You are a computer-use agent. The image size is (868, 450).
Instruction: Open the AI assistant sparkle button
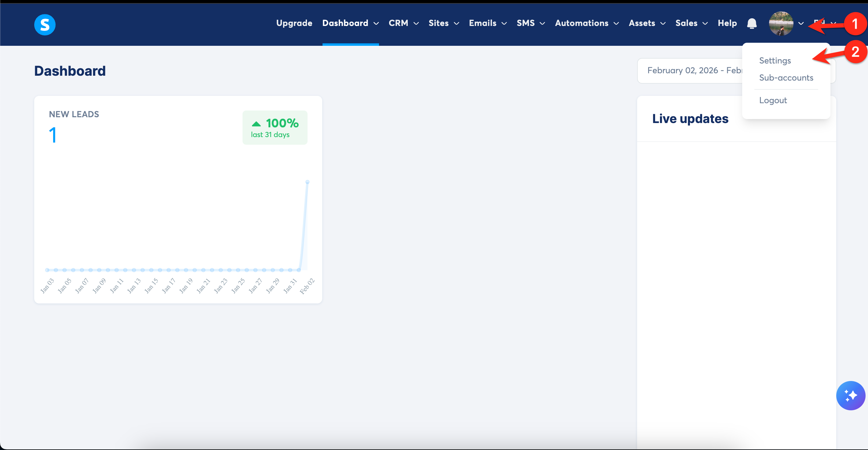[851, 395]
